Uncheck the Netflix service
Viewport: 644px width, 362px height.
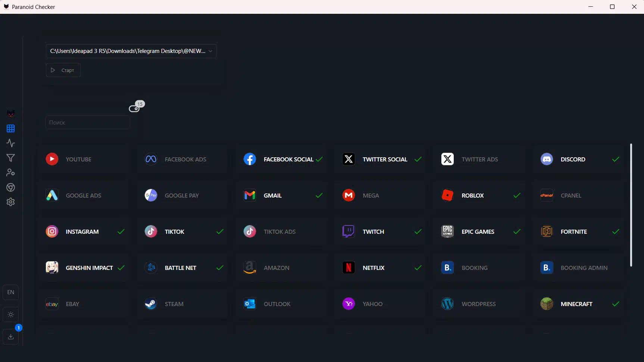(x=380, y=268)
